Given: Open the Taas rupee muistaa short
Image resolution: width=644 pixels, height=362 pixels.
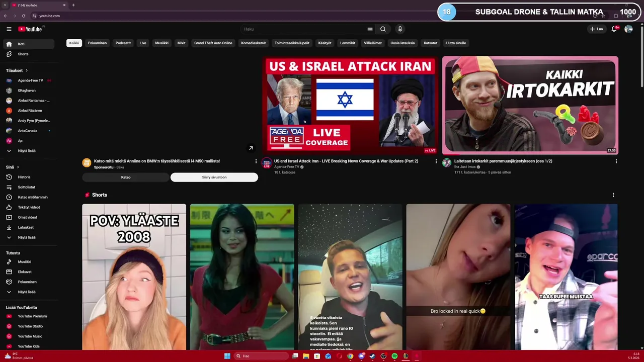Looking at the screenshot, I should tap(566, 277).
